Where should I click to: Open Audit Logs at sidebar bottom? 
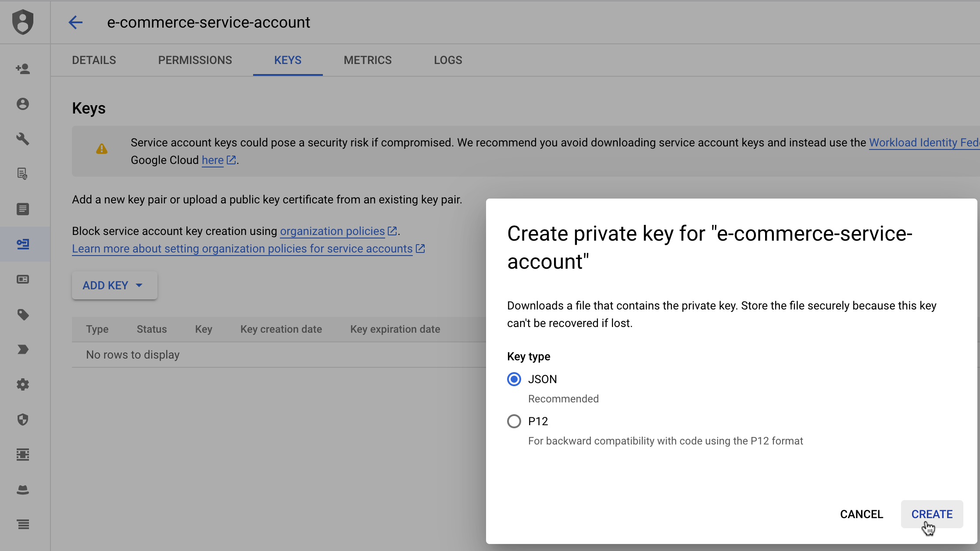(23, 524)
